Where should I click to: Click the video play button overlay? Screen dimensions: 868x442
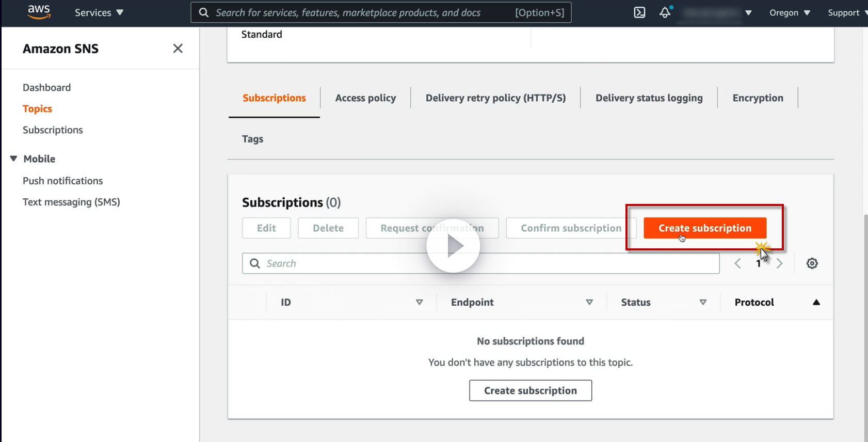click(x=453, y=246)
